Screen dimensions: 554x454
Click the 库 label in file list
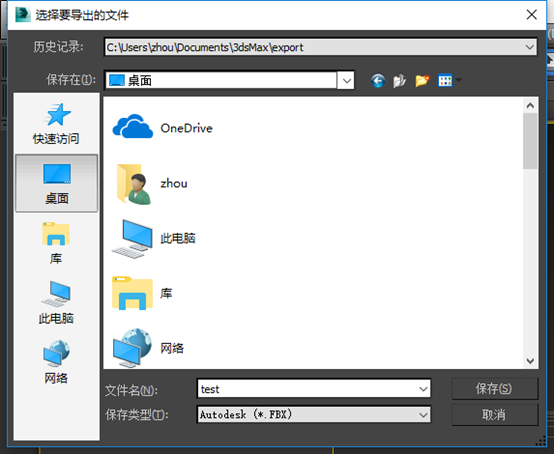[x=166, y=293]
